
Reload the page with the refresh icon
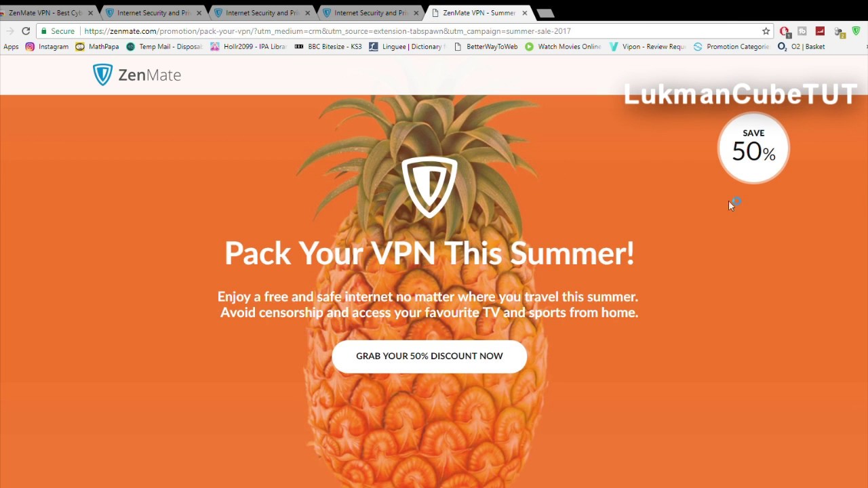tap(26, 31)
